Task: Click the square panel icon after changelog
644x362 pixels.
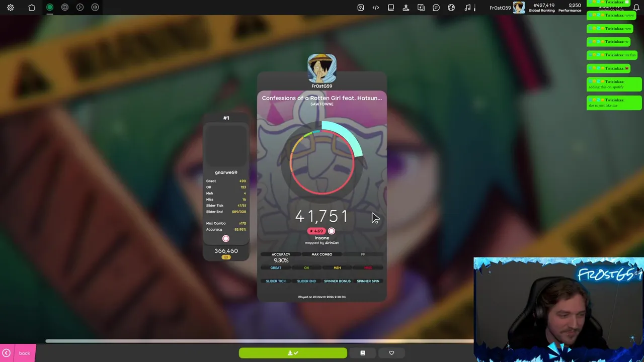Action: pyautogui.click(x=391, y=8)
